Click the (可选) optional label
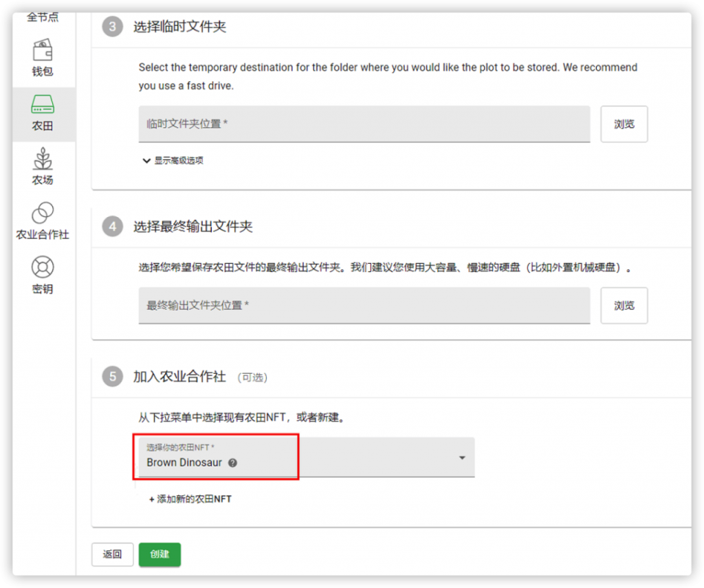 pos(252,378)
